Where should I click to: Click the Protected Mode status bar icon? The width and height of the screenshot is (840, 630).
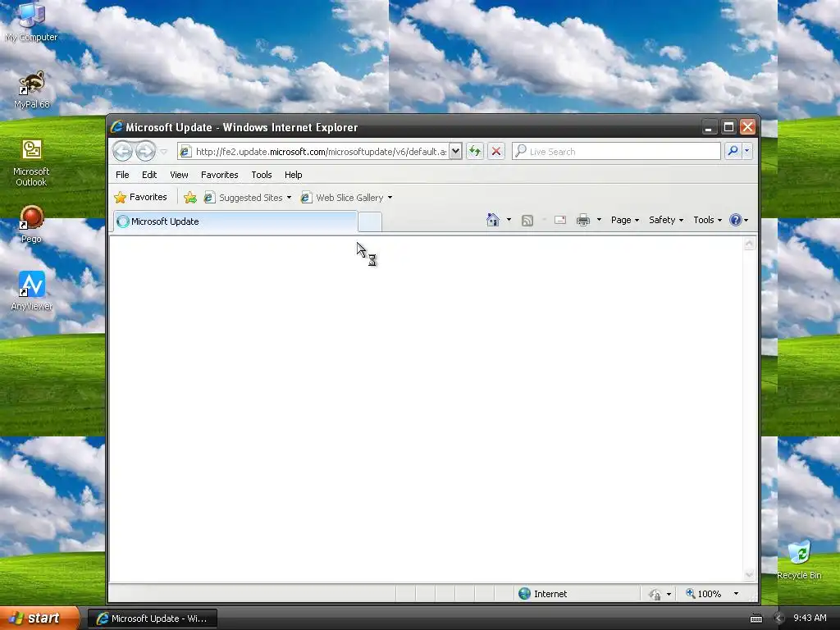point(655,594)
